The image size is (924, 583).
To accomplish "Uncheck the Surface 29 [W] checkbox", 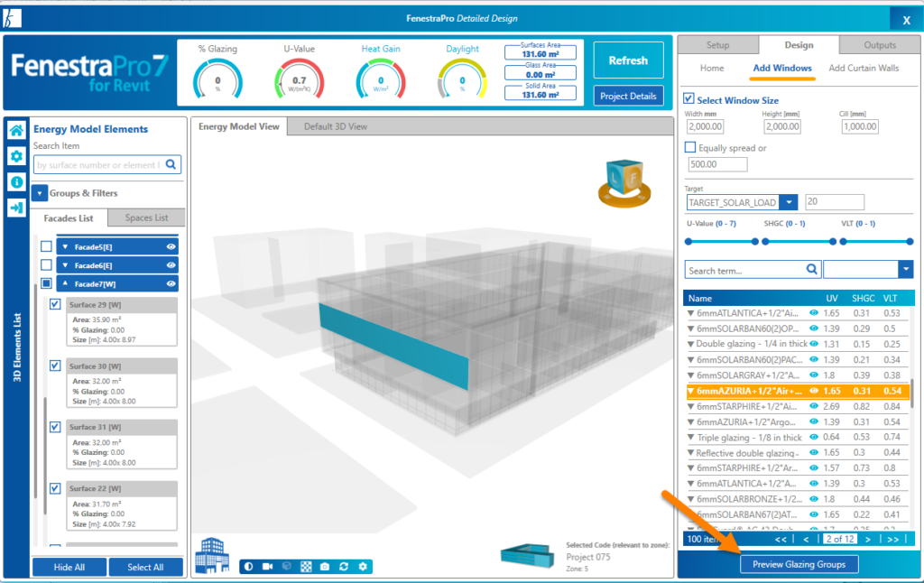I will (x=55, y=304).
